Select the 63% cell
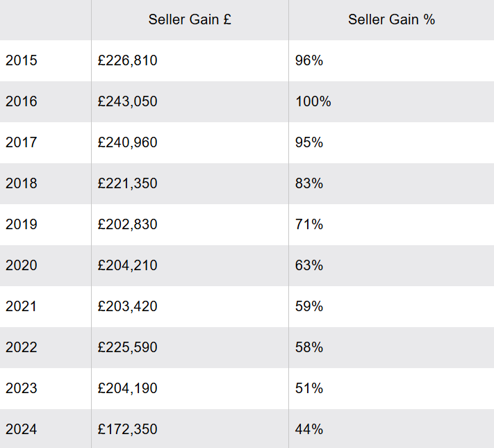The height and width of the screenshot is (448, 494). (309, 265)
